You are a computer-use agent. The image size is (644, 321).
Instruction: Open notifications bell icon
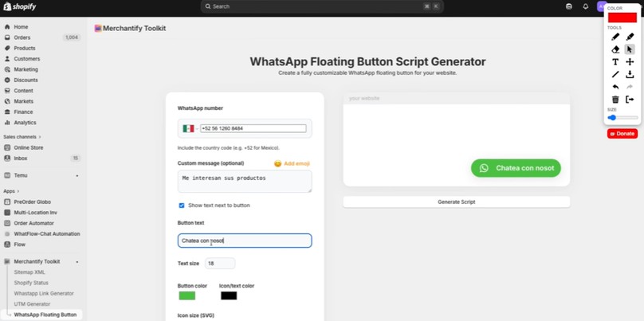[586, 6]
